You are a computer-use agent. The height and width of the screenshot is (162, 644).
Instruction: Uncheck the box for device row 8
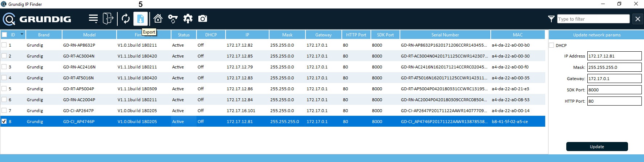[4, 121]
